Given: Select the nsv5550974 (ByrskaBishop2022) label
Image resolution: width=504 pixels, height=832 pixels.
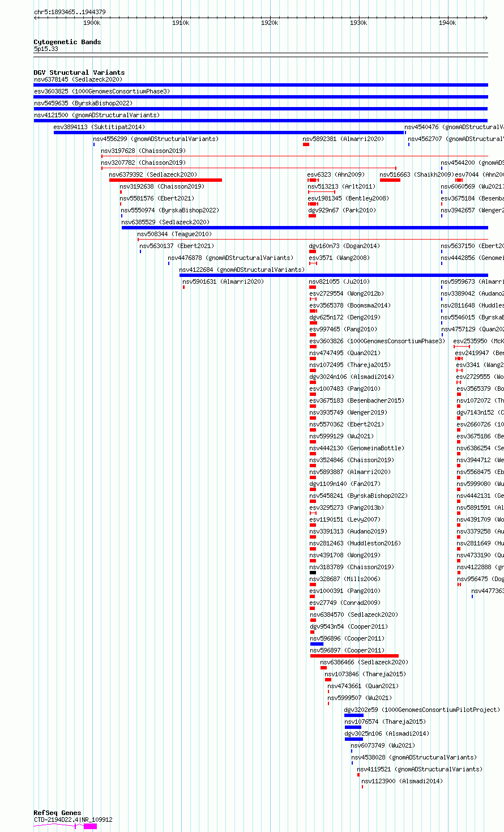Looking at the screenshot, I should pos(169,210).
